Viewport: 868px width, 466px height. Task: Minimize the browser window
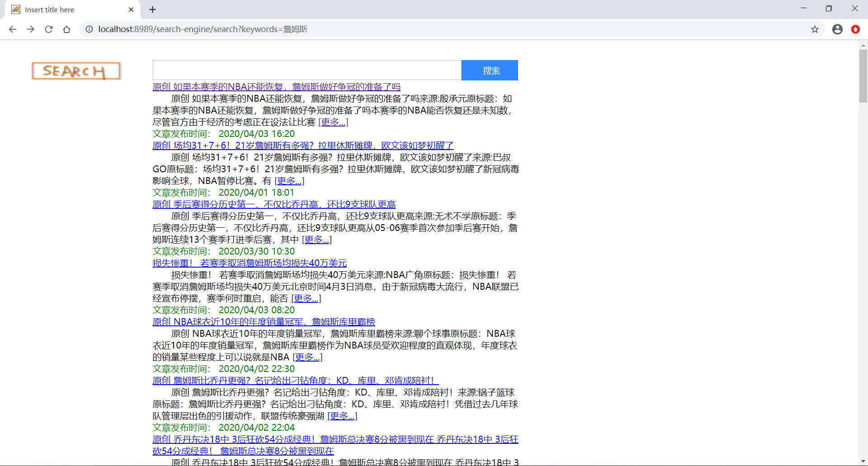pos(803,8)
